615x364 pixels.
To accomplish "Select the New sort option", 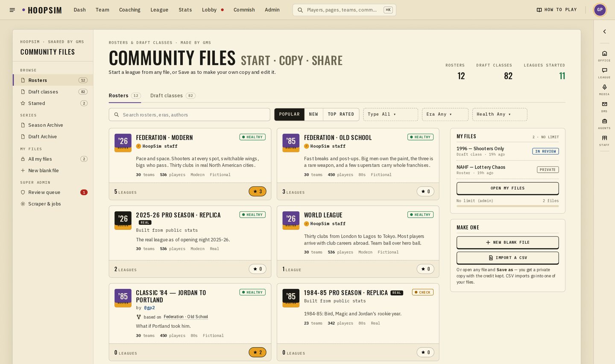I will (x=313, y=114).
